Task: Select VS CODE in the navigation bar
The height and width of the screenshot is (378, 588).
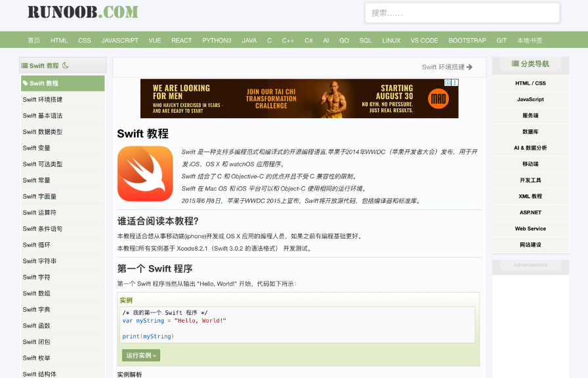Action: [x=424, y=41]
